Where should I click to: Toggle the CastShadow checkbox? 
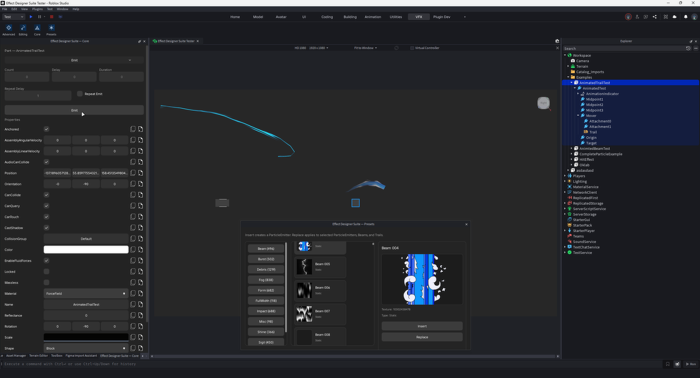coord(46,228)
